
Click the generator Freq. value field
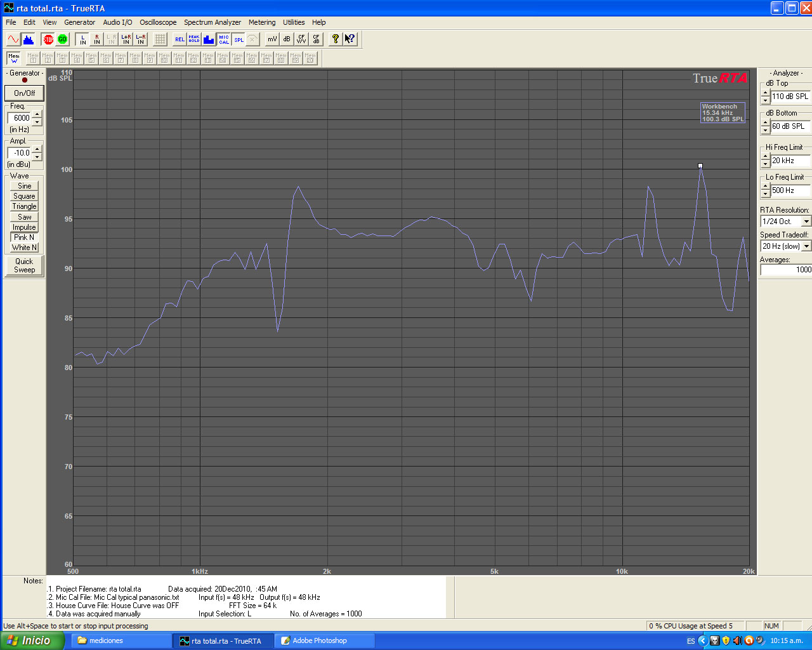click(x=20, y=118)
